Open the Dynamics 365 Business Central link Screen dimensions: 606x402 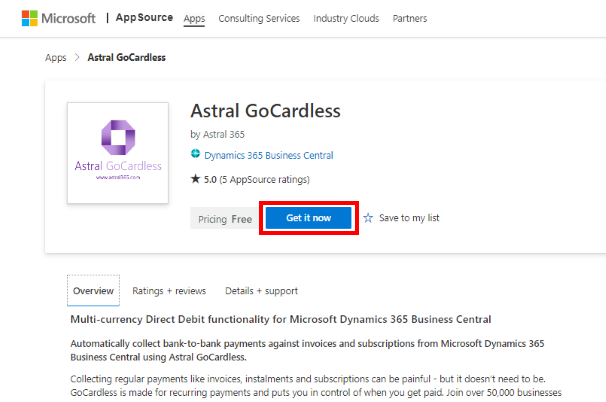(x=268, y=155)
